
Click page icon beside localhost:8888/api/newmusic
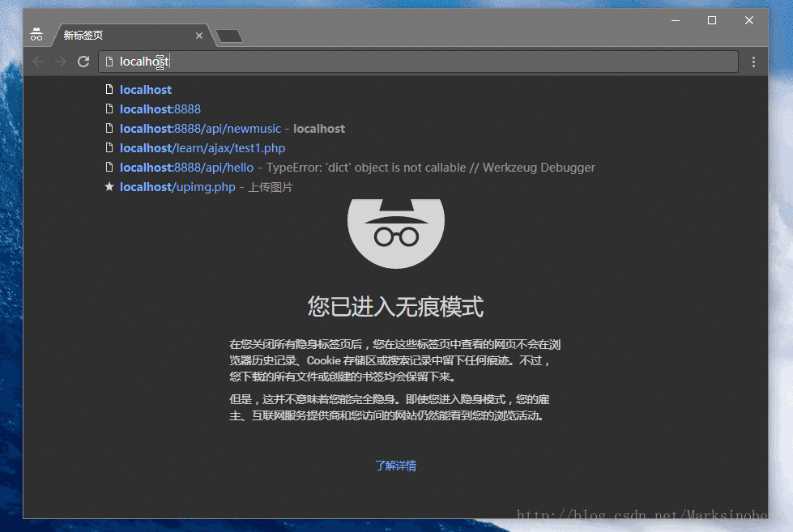109,128
